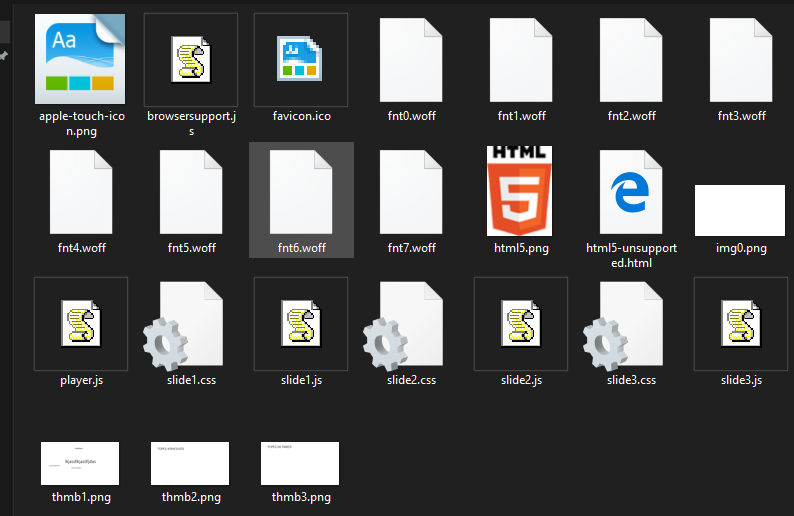Click the slide1.css gear file icon

pyautogui.click(x=183, y=326)
